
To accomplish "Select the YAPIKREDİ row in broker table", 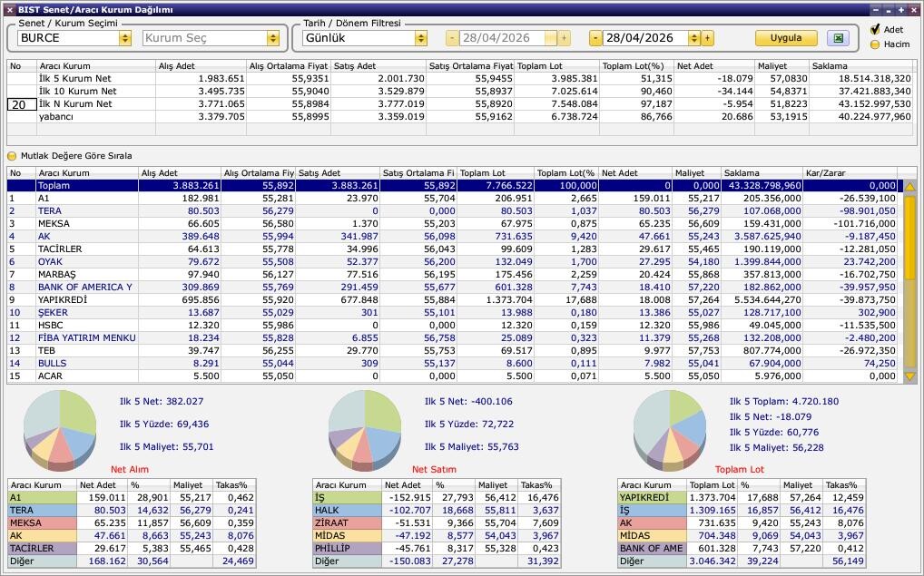I will tap(452, 299).
